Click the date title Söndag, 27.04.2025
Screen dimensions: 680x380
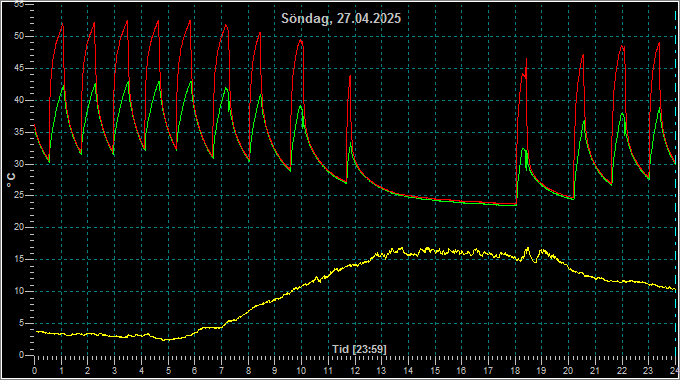point(341,19)
